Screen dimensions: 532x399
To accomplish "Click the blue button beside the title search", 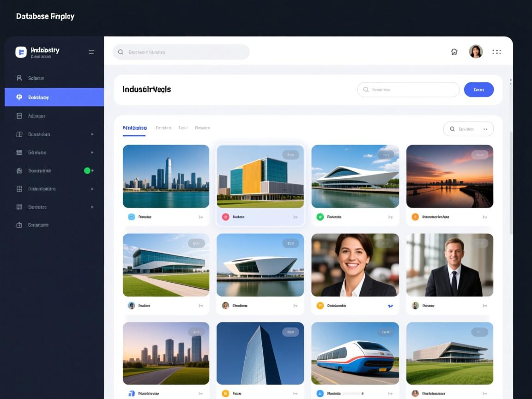I will click(478, 90).
